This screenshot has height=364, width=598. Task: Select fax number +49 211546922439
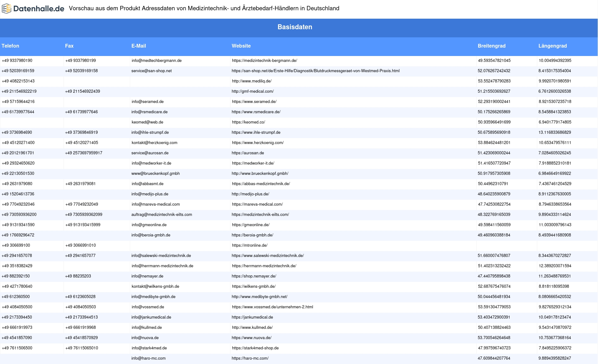click(83, 91)
